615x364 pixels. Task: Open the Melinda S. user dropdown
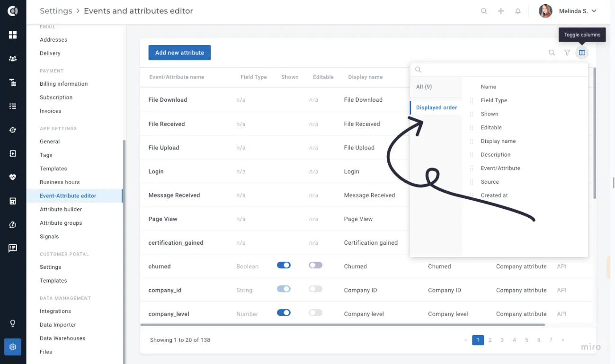coord(578,11)
